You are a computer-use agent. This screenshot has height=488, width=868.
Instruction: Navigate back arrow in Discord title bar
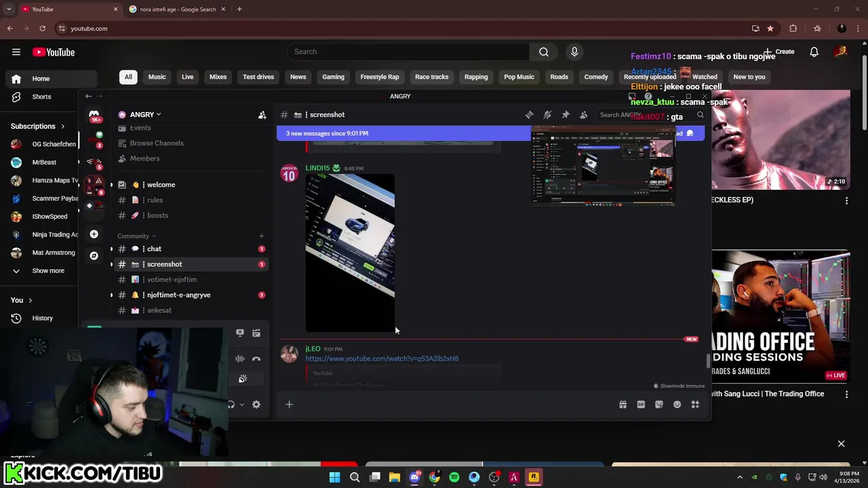[x=88, y=96]
